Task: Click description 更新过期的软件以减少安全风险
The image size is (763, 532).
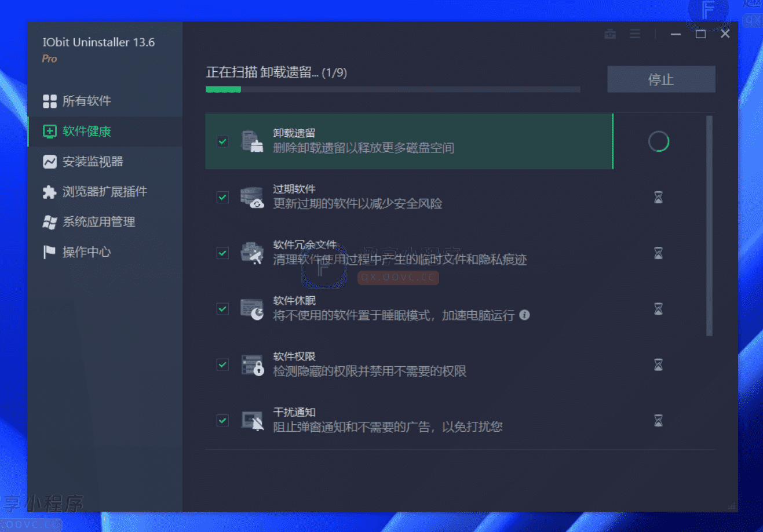Action: [358, 203]
